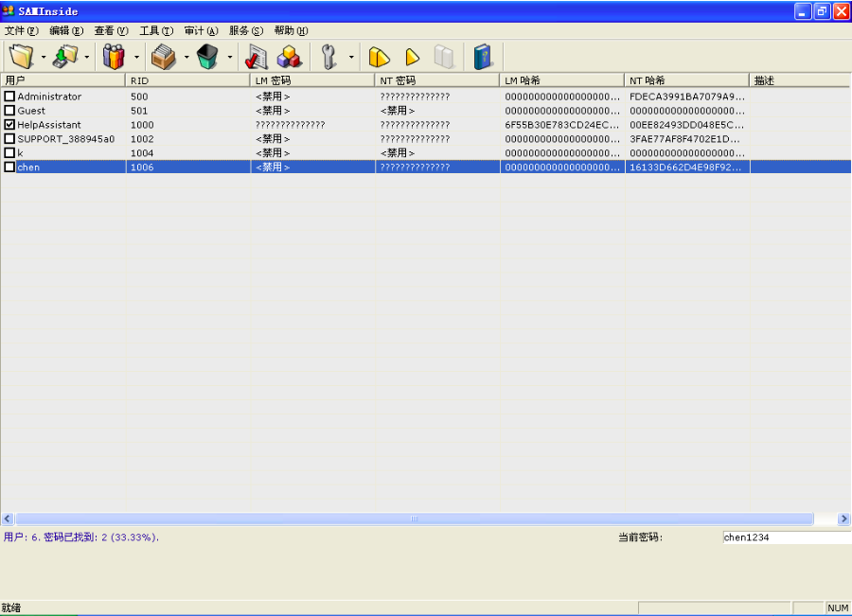Viewport: 852px width, 616px height.
Task: Click the green trash bin delete icon
Action: 207,56
